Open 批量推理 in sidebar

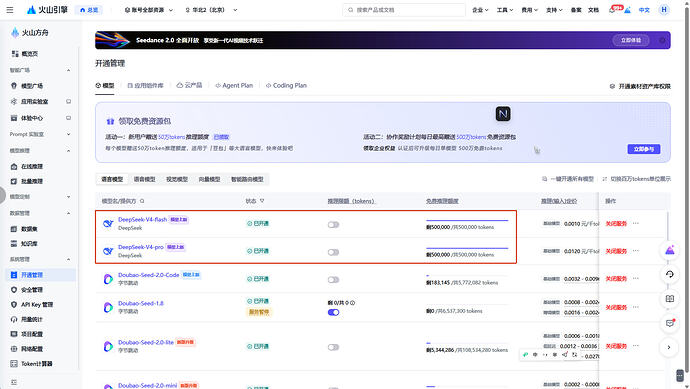pyautogui.click(x=27, y=181)
